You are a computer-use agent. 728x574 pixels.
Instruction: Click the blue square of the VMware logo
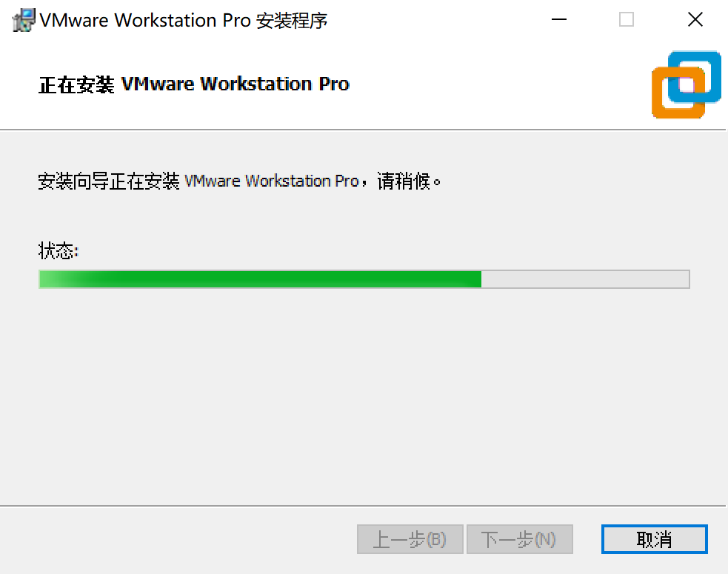695,76
